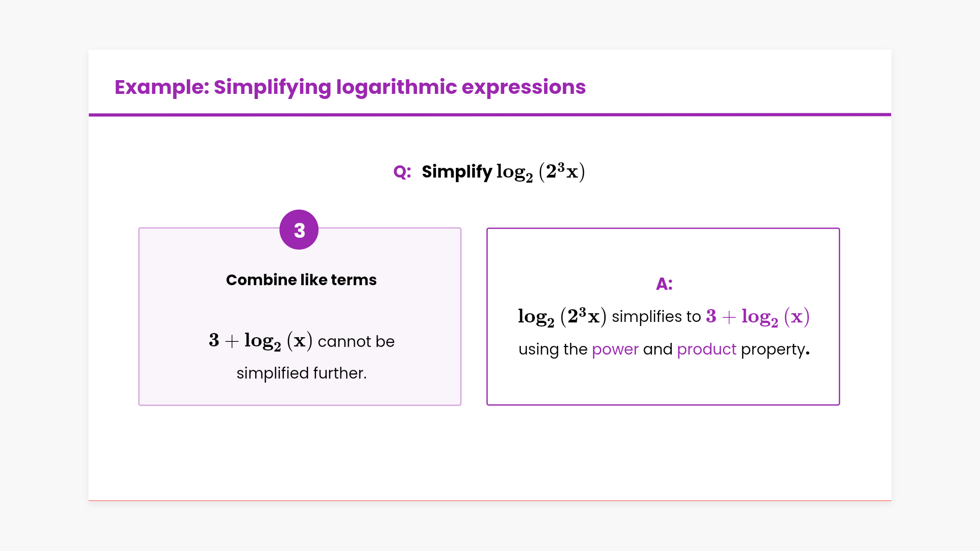Click the purple horizontal line under the title

click(x=490, y=115)
